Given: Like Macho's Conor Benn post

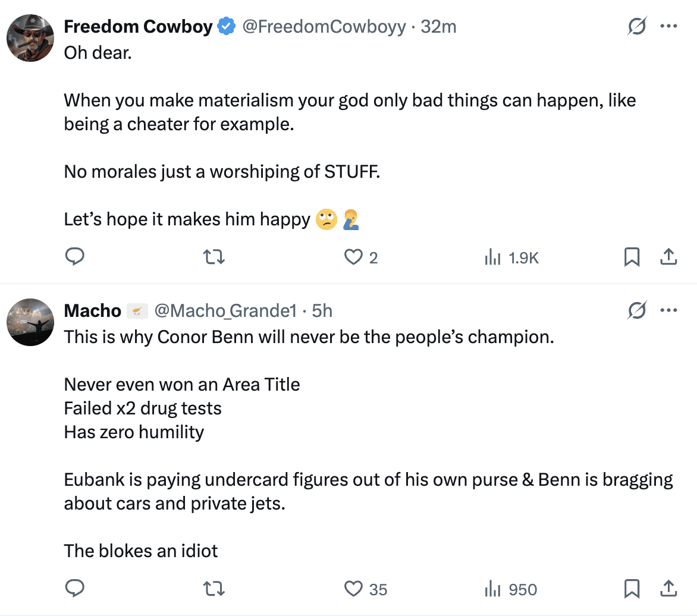Looking at the screenshot, I should [x=353, y=589].
